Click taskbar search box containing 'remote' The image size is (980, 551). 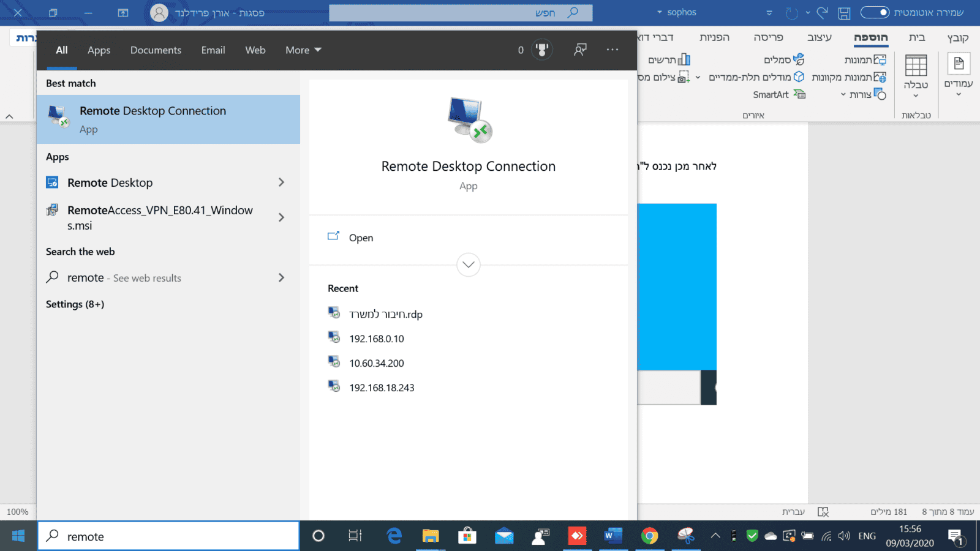[x=168, y=536]
